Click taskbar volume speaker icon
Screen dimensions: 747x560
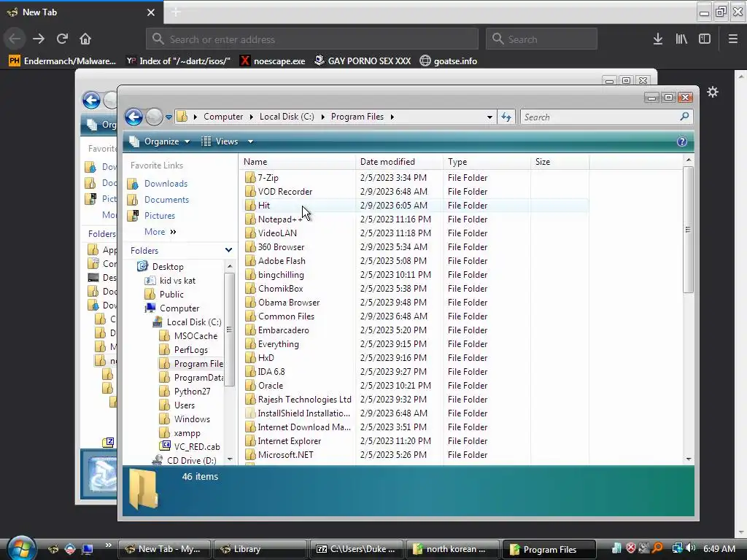point(692,548)
